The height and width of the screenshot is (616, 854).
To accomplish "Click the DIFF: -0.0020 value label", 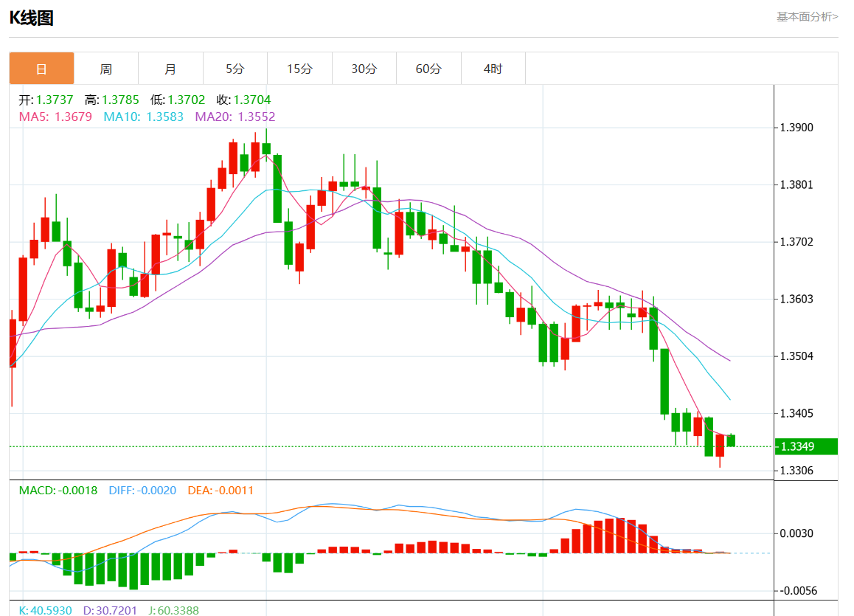I will pos(142,490).
